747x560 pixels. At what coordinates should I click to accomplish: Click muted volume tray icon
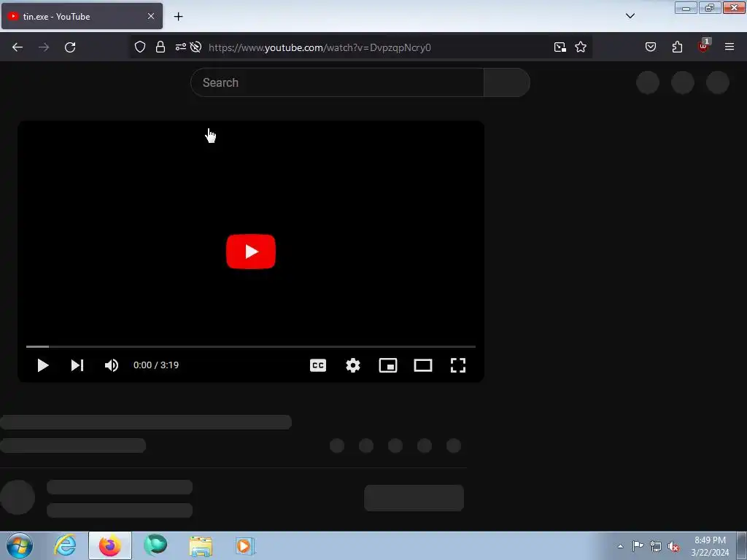tap(673, 546)
